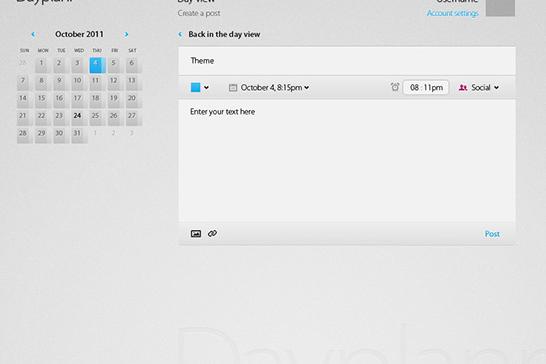The image size is (546, 364).
Task: Select October 10 in calendar
Action: point(79,83)
